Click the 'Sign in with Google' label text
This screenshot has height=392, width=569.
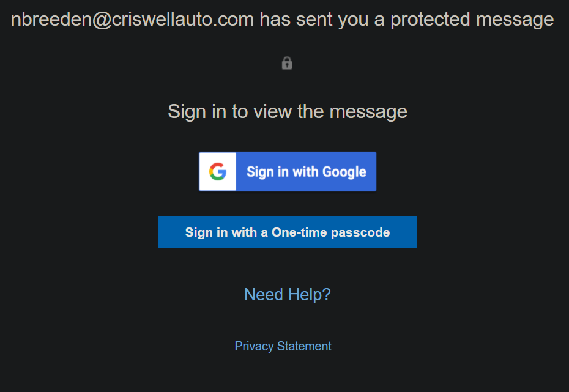(307, 172)
